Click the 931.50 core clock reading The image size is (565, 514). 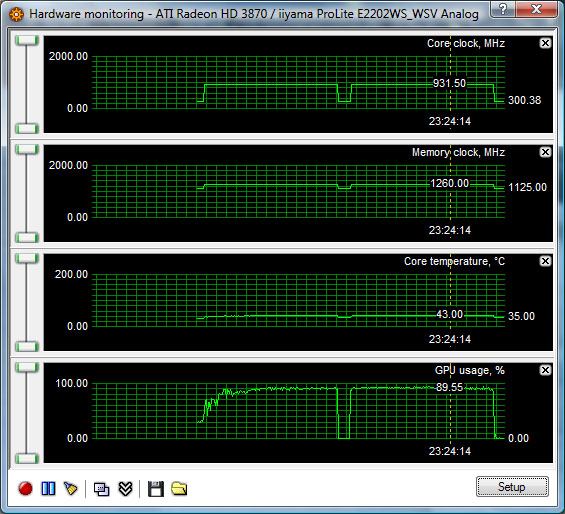(x=449, y=84)
